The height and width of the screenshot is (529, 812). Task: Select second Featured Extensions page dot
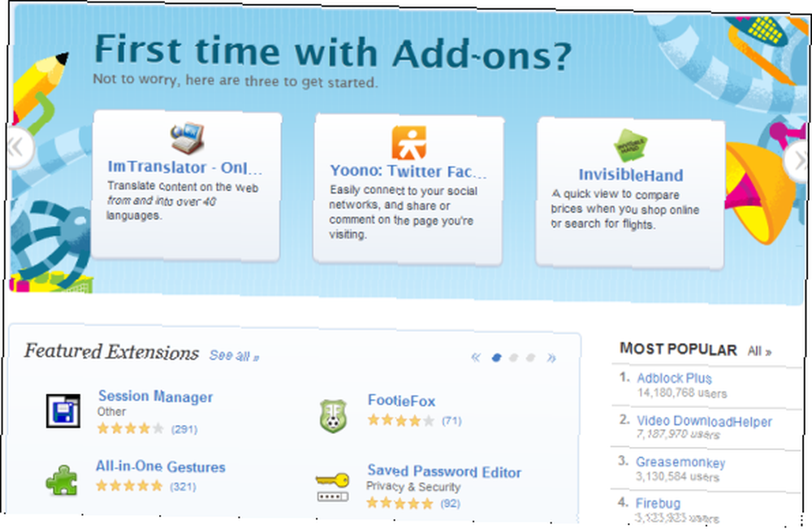click(x=513, y=358)
